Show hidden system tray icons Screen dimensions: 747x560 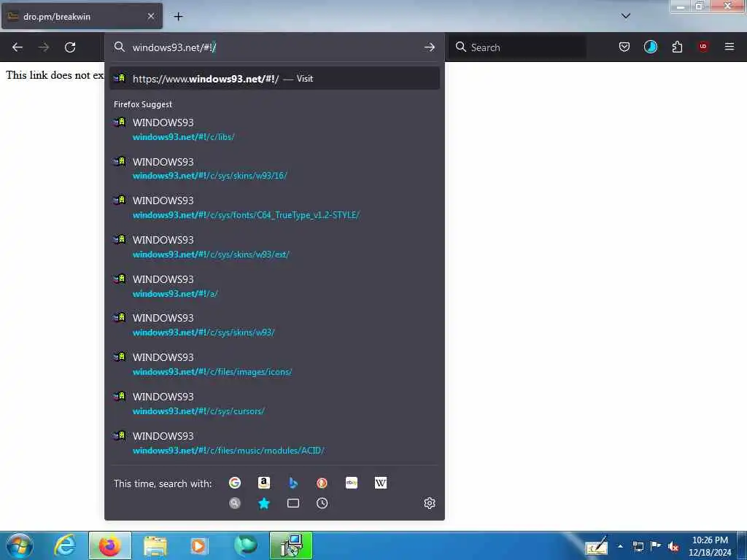(x=620, y=546)
